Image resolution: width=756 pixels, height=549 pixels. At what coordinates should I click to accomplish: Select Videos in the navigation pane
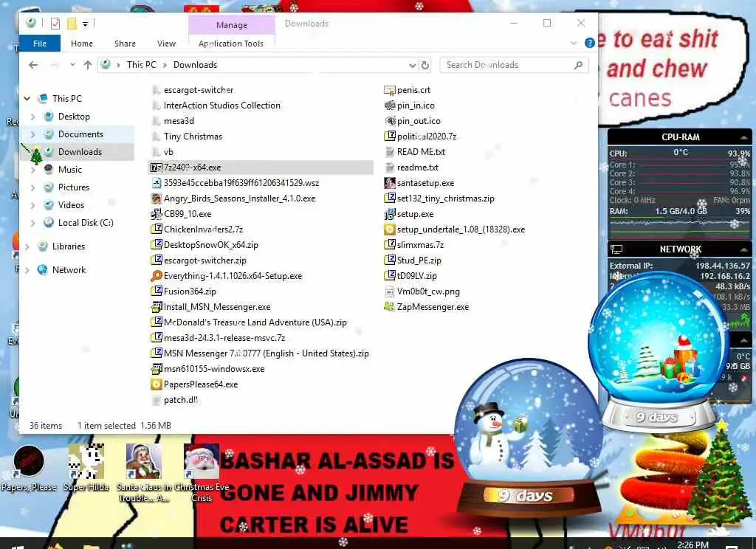(71, 205)
